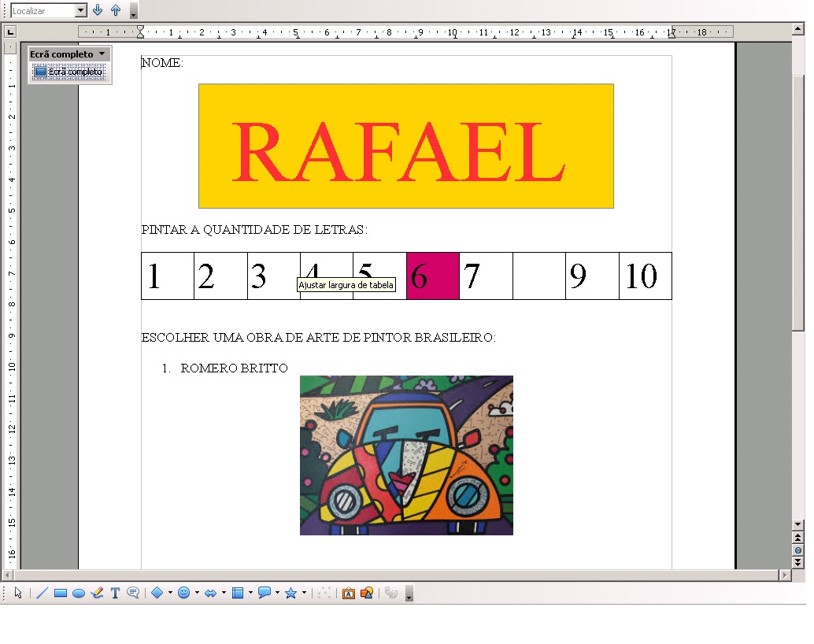Click table cell number 2
Viewport: 814px width, 644px height.
click(220, 276)
